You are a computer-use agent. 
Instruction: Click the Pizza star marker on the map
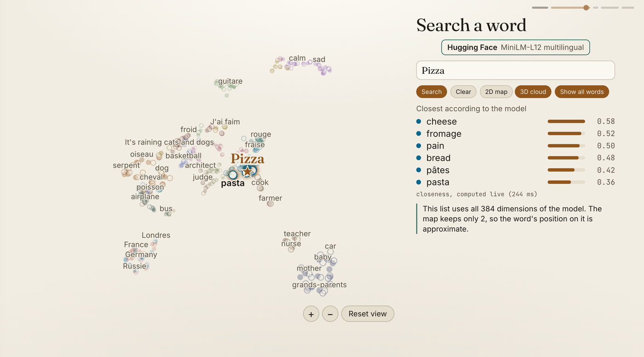click(247, 171)
